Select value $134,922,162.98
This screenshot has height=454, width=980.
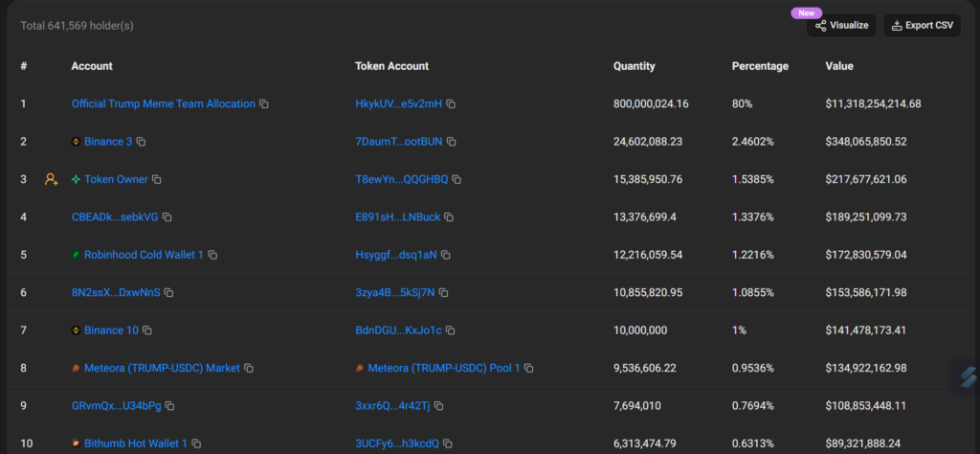[x=865, y=369]
